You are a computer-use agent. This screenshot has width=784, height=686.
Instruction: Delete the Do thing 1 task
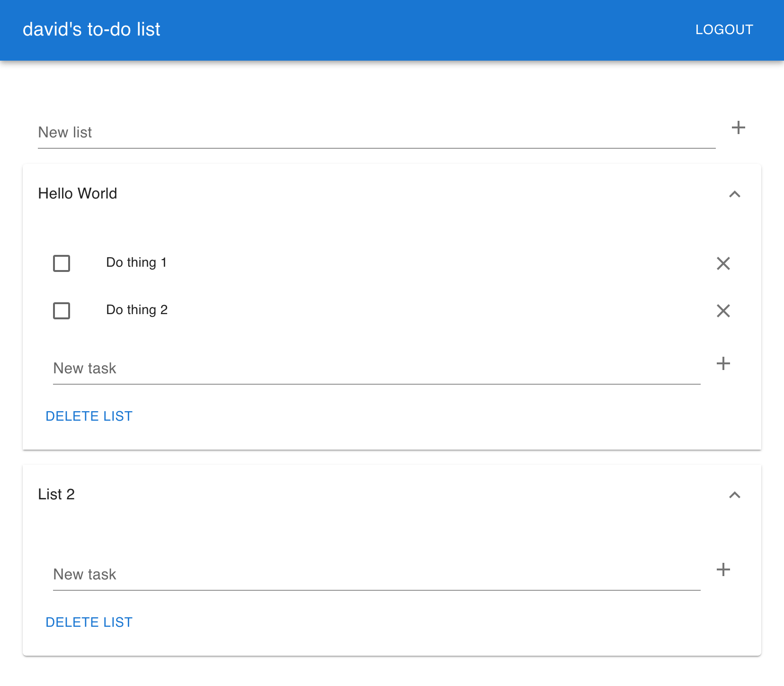click(723, 263)
